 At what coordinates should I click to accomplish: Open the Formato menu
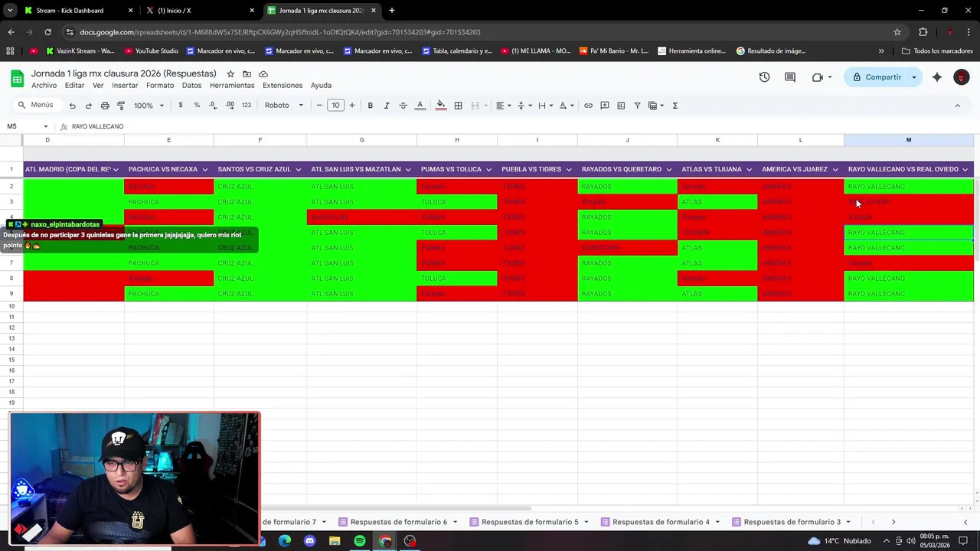coord(160,85)
